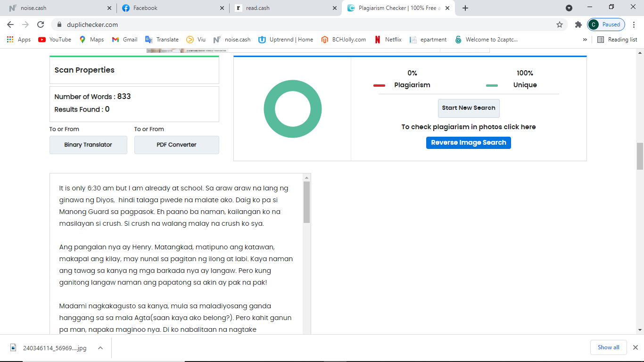Open the YouTube bookmark

(55, 40)
